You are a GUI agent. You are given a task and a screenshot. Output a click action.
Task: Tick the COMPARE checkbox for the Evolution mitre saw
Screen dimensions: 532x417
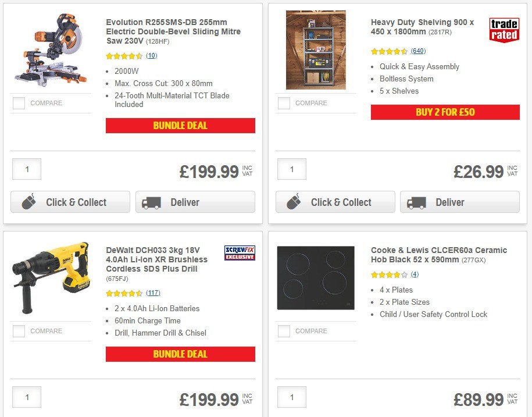18,103
